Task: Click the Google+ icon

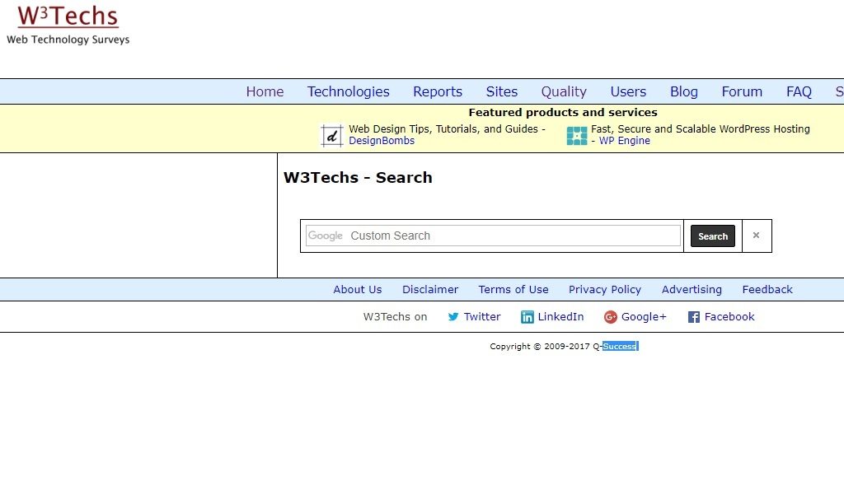Action: pyautogui.click(x=610, y=317)
